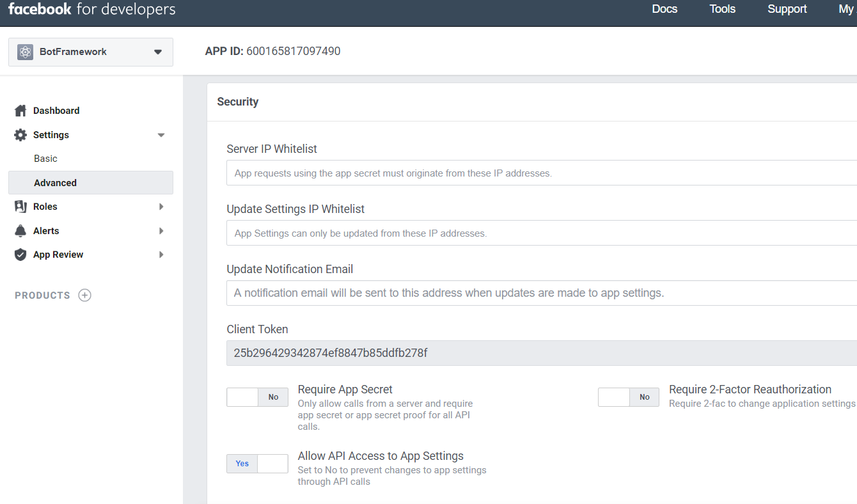Expand the Roles submenu arrow
Screen dimensions: 857x504
(x=161, y=207)
